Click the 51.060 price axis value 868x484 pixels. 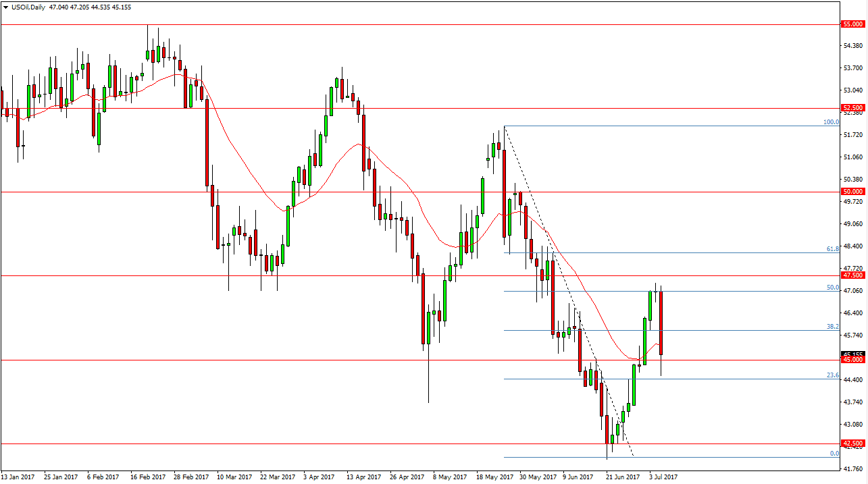click(854, 157)
